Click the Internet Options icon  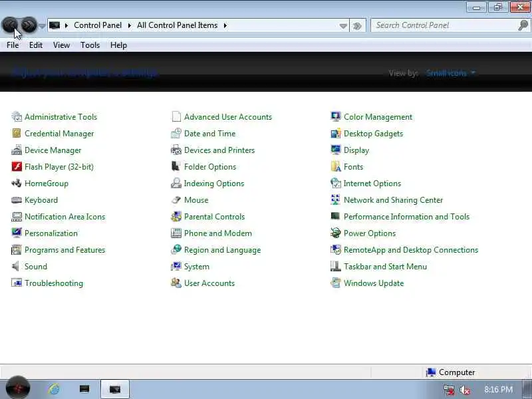click(x=336, y=184)
